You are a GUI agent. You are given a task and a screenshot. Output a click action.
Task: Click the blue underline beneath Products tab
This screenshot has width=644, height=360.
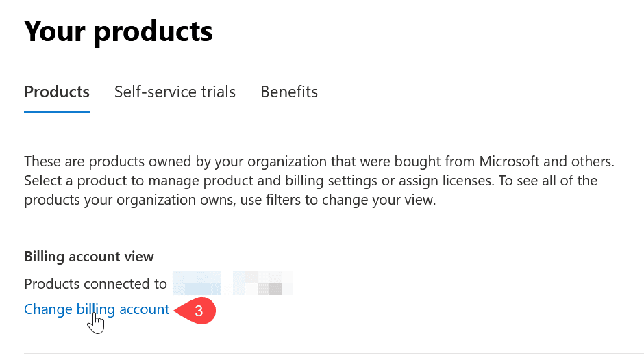click(x=57, y=112)
